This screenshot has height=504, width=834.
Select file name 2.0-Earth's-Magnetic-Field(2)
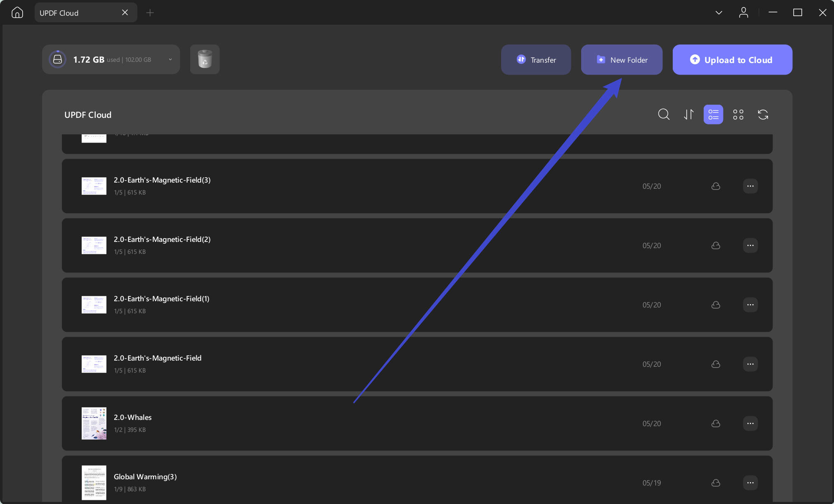pyautogui.click(x=162, y=239)
